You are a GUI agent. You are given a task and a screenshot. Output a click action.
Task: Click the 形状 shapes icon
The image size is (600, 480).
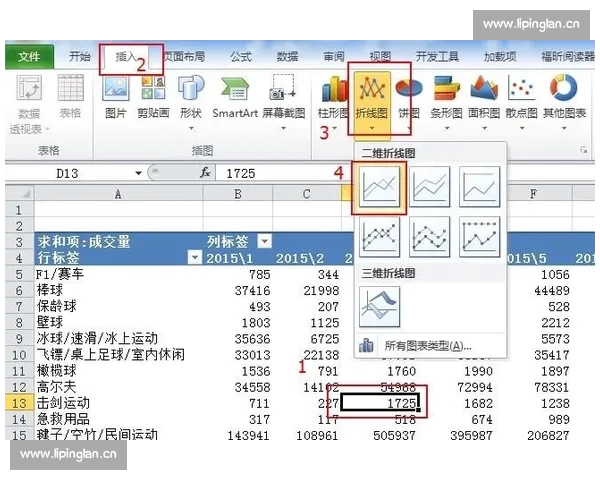pos(191,88)
